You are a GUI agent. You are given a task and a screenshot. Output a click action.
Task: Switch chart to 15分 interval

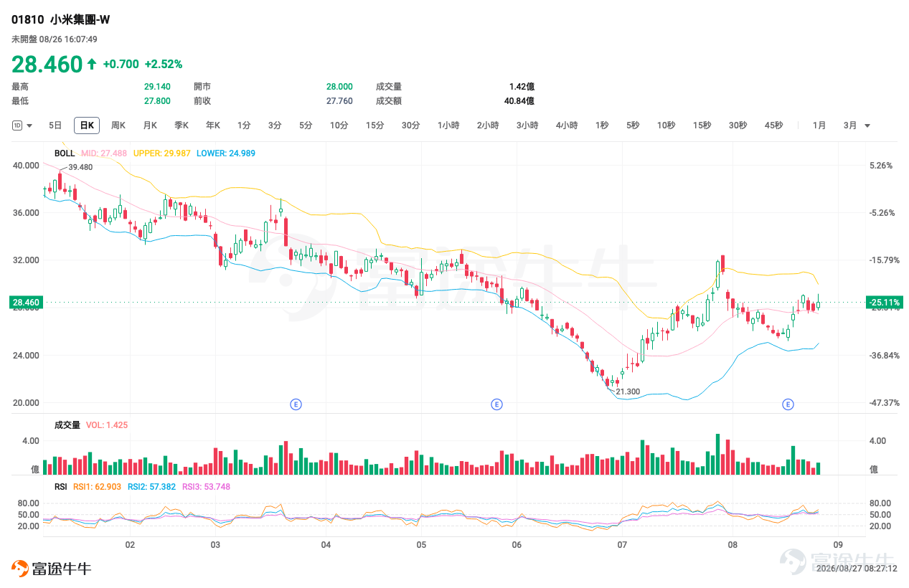(x=375, y=125)
